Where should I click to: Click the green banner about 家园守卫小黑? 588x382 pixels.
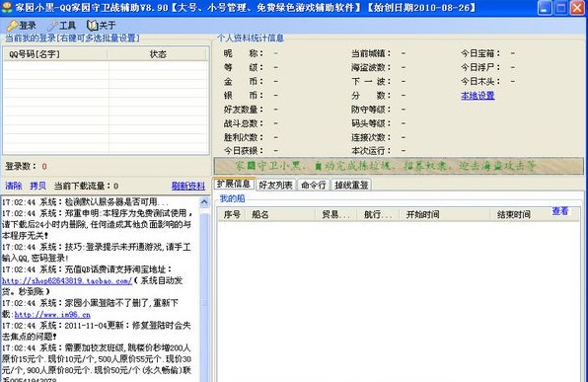click(x=399, y=166)
